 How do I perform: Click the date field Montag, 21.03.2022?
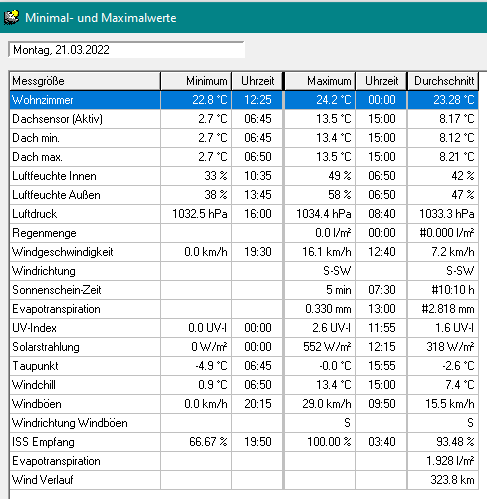(x=126, y=50)
